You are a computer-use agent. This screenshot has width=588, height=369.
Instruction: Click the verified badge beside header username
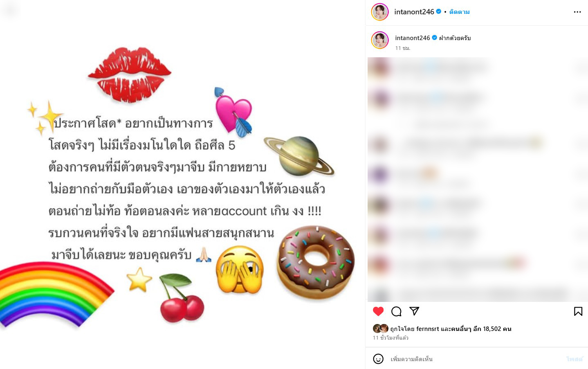(x=439, y=11)
